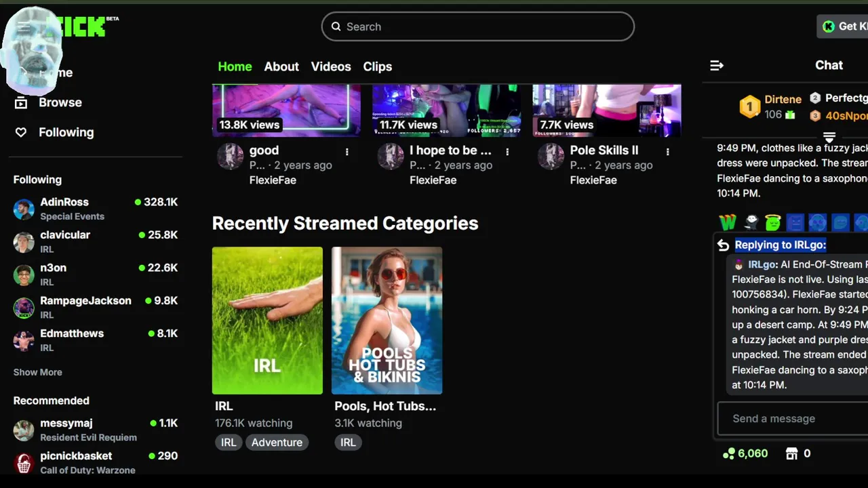Expand Following list with Show More
This screenshot has width=868, height=488.
[x=37, y=372]
